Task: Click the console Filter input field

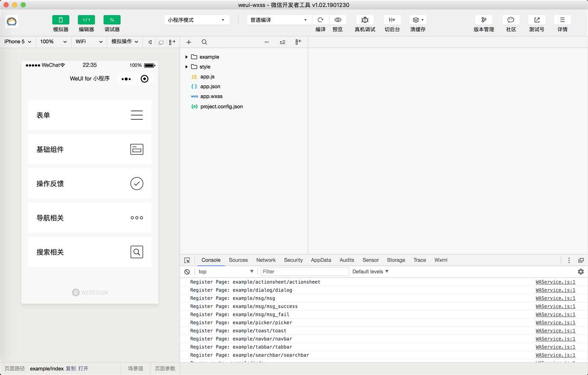Action: coord(305,272)
